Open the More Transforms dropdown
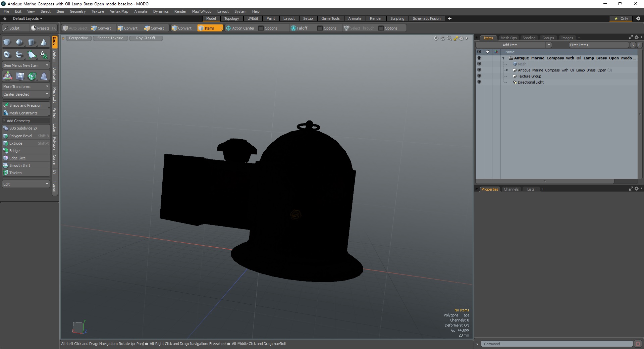This screenshot has width=644, height=349. point(26,87)
